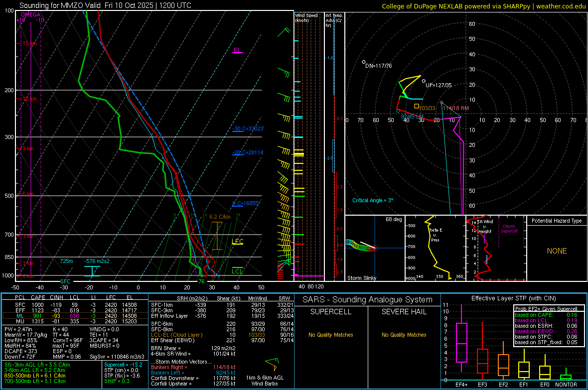Click the 1km & 6km AGL wind barb icon
The width and height of the screenshot is (588, 390).
point(272,365)
